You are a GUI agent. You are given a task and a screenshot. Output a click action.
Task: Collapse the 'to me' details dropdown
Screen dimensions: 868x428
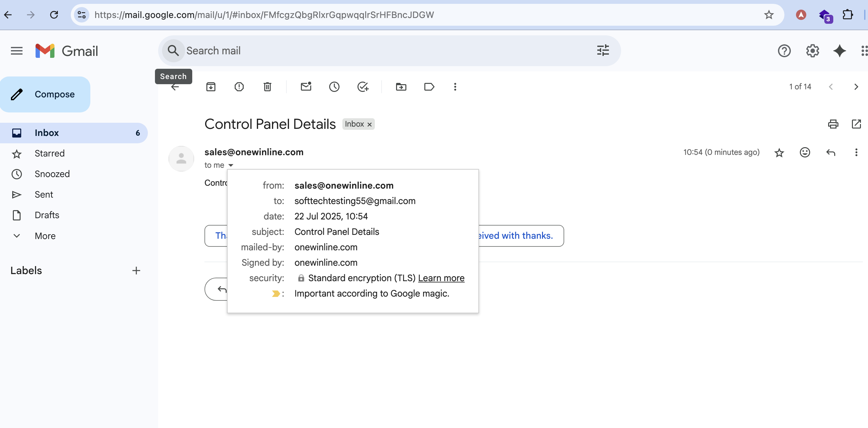(x=231, y=165)
